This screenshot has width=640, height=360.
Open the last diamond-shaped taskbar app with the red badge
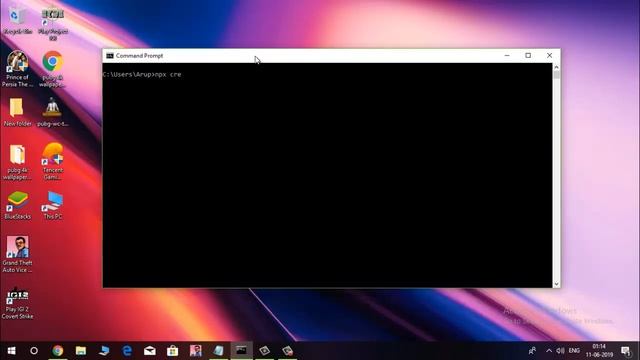[287, 351]
